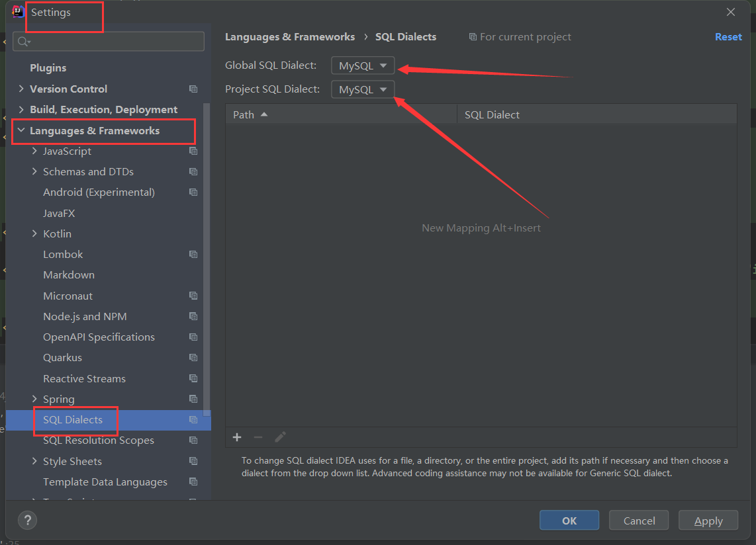Image resolution: width=756 pixels, height=545 pixels.
Task: Click the remove mapping minus icon
Action: pyautogui.click(x=258, y=437)
